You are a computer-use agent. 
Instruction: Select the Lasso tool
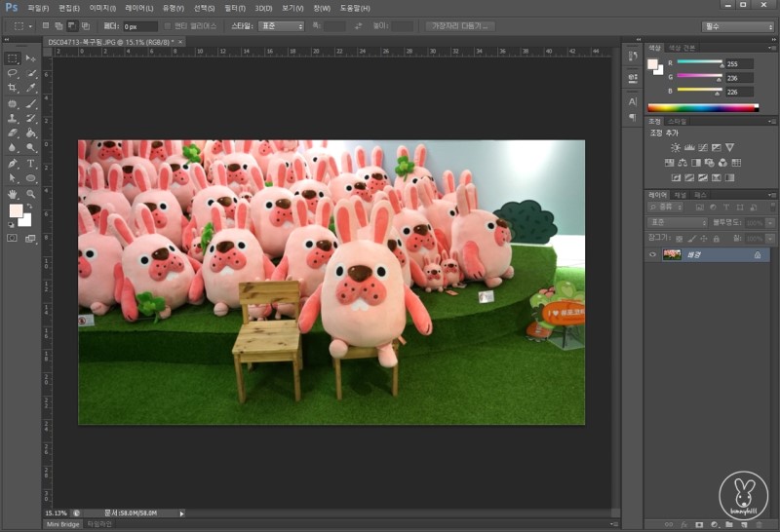pos(13,73)
